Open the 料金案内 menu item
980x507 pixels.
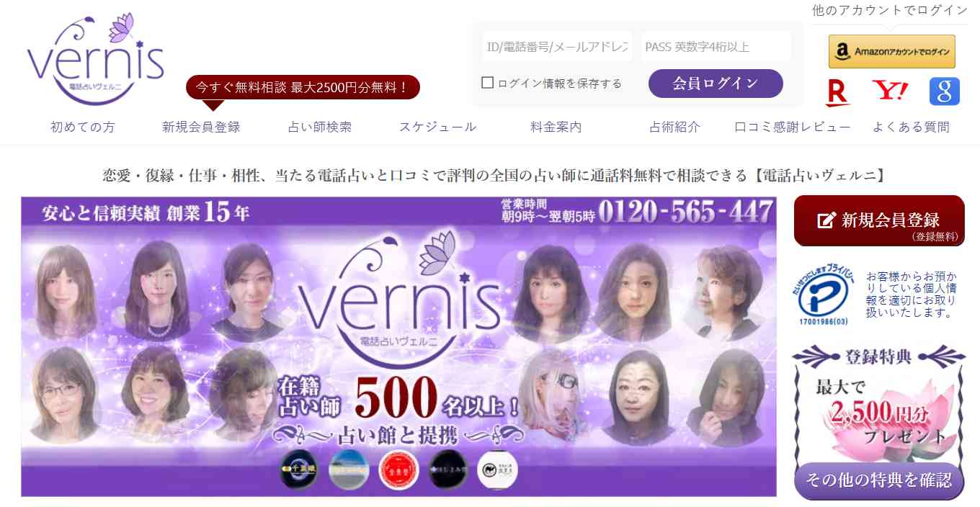click(x=556, y=127)
